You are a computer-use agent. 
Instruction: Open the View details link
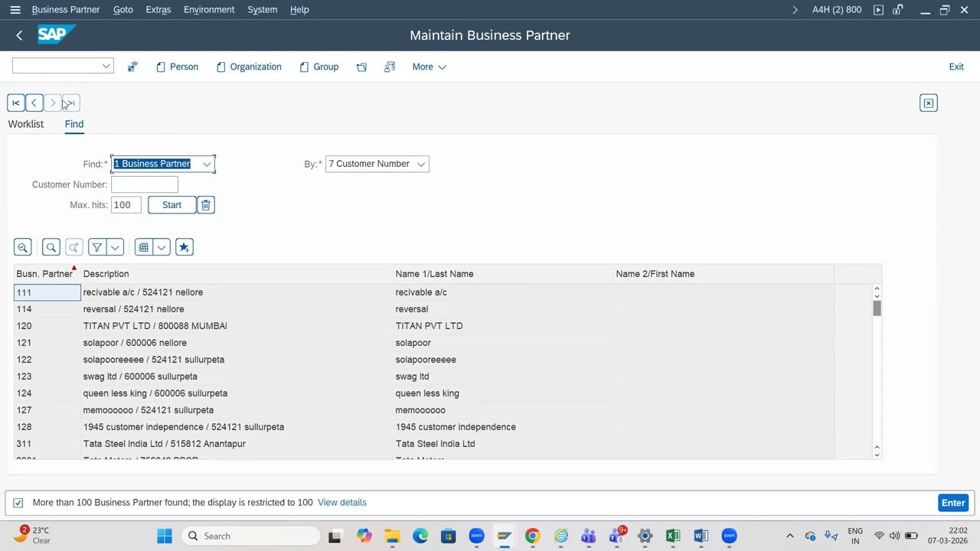(x=342, y=503)
